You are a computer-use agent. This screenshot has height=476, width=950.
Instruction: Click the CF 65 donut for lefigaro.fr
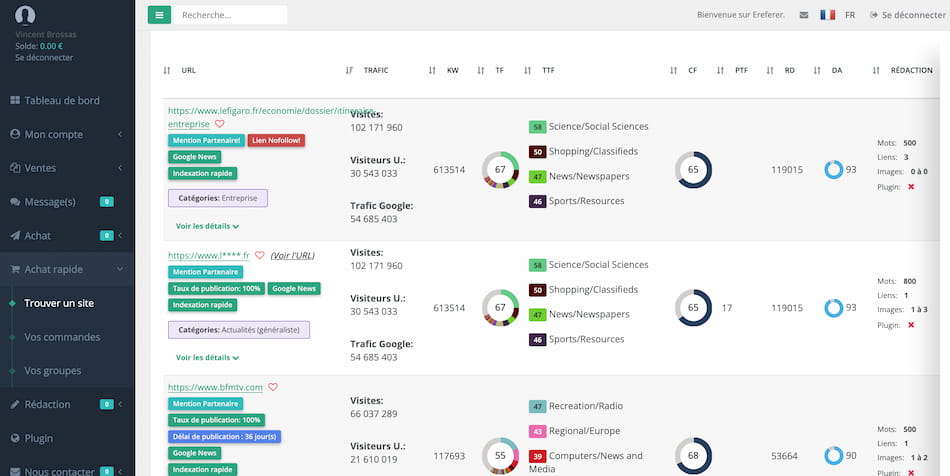pyautogui.click(x=693, y=170)
